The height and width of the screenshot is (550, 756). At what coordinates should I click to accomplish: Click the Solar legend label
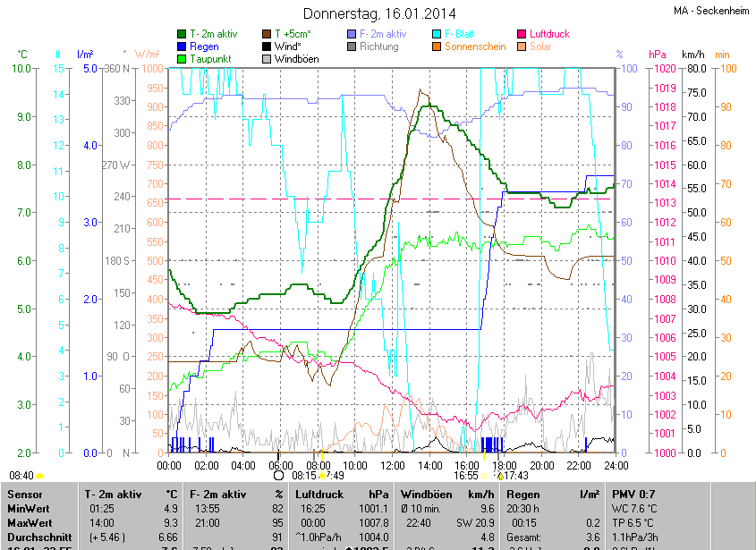(540, 47)
